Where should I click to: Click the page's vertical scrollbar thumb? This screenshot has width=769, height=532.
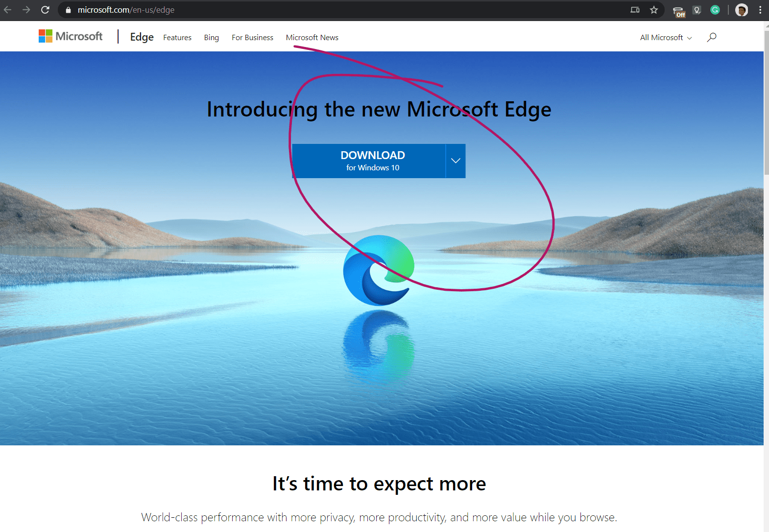[x=766, y=103]
